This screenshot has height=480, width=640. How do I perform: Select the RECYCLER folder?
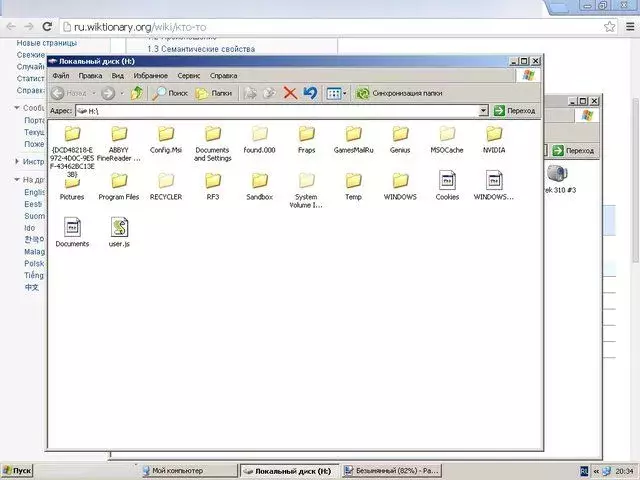[166, 187]
